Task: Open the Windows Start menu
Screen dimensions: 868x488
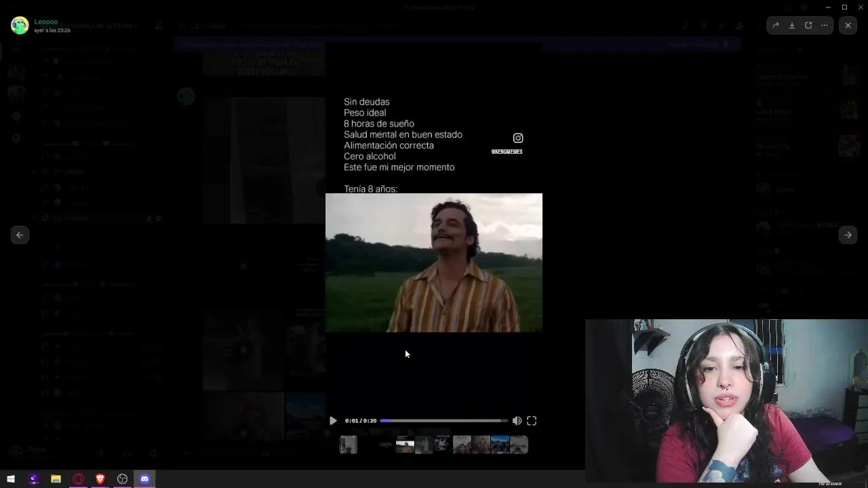Action: tap(11, 479)
